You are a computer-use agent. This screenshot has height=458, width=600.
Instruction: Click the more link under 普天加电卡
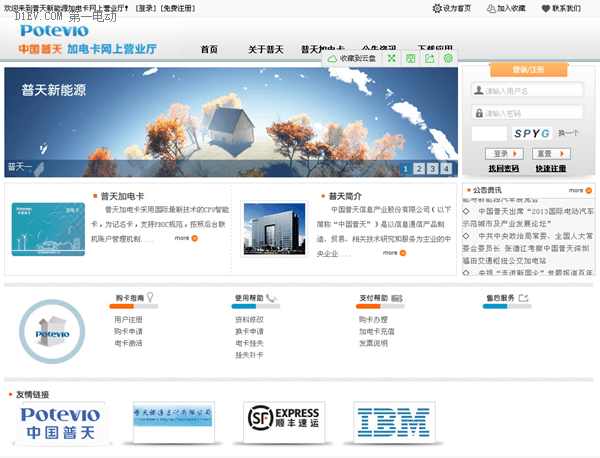point(186,238)
